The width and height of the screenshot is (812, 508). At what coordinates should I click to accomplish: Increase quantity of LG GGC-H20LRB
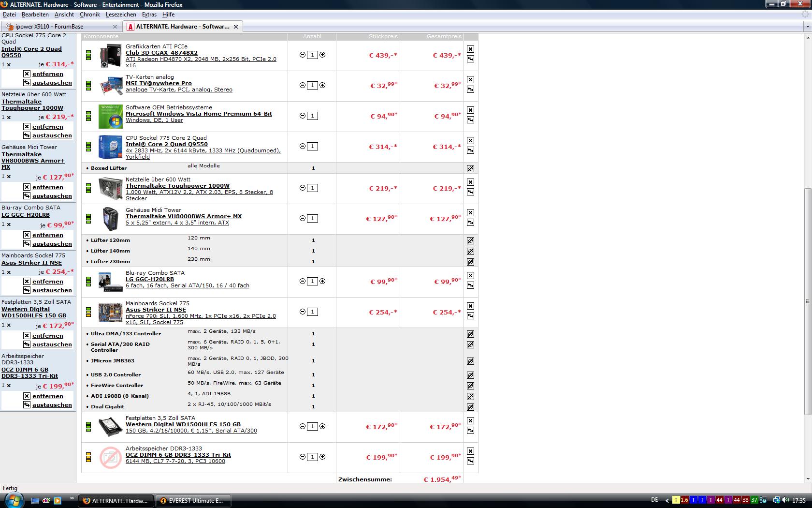pos(322,281)
